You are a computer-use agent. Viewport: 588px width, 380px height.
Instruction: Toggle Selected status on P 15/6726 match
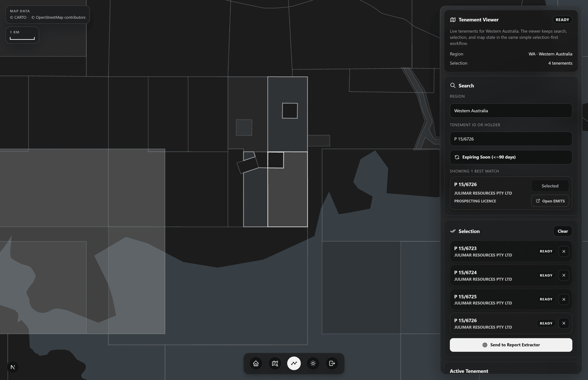[550, 186]
